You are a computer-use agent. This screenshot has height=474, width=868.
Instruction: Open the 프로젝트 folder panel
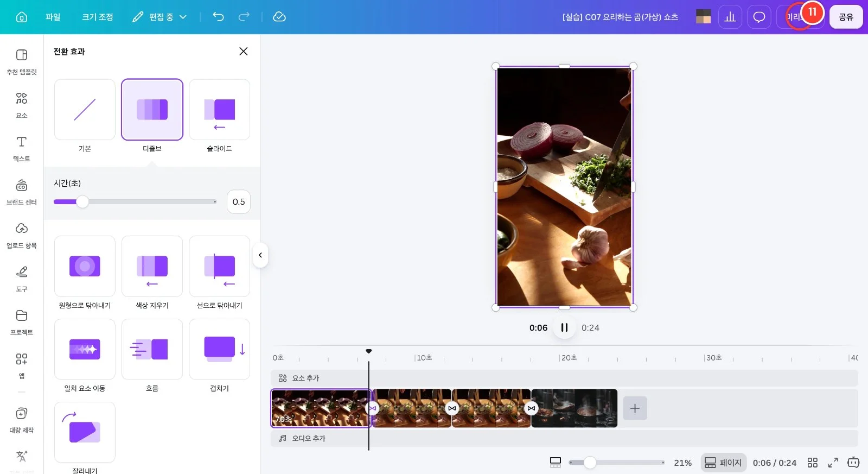click(22, 323)
